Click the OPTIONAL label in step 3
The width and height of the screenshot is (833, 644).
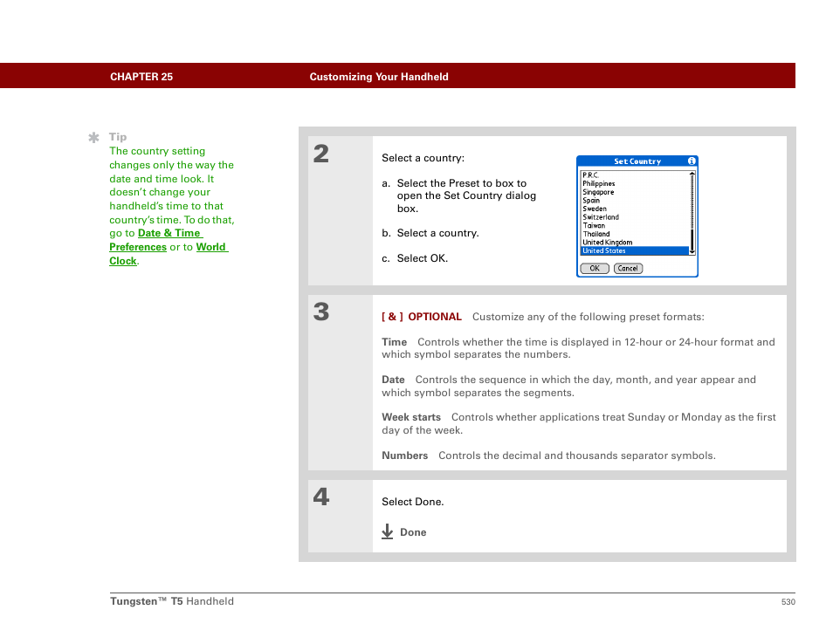(x=435, y=317)
